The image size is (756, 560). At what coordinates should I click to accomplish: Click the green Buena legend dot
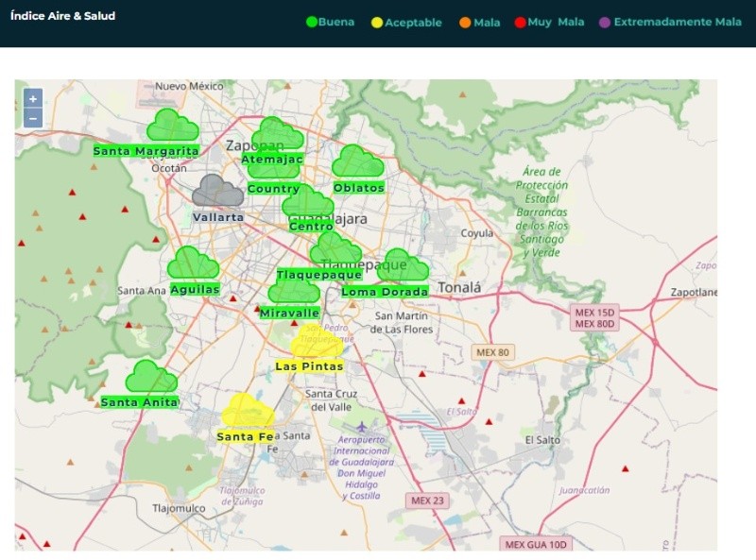312,22
